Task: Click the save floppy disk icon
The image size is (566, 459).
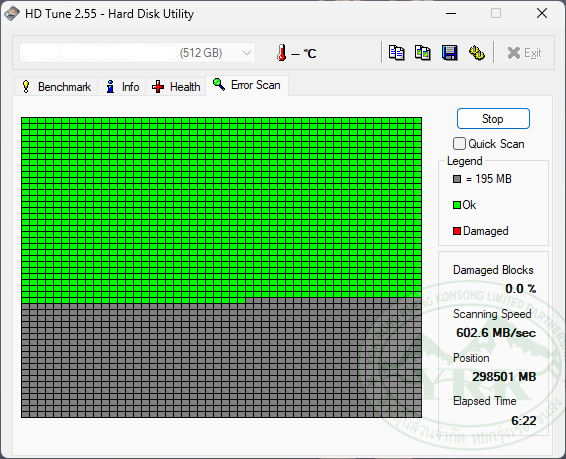Action: 449,53
